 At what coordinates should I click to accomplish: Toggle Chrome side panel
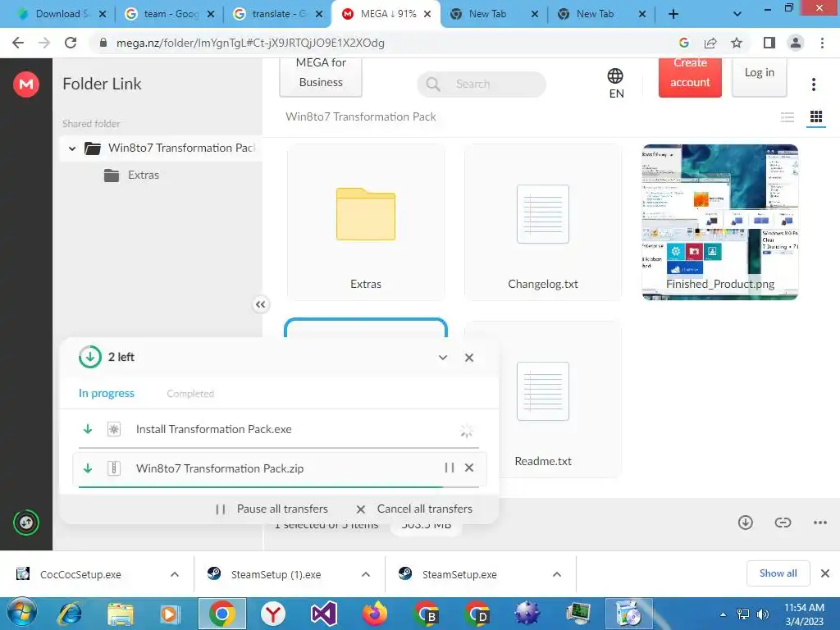tap(769, 43)
